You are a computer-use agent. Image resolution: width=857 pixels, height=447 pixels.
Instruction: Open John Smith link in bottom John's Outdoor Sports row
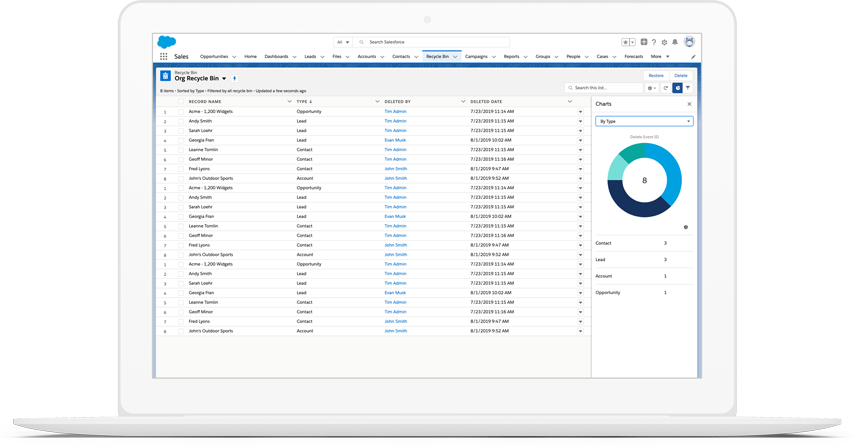click(x=395, y=331)
